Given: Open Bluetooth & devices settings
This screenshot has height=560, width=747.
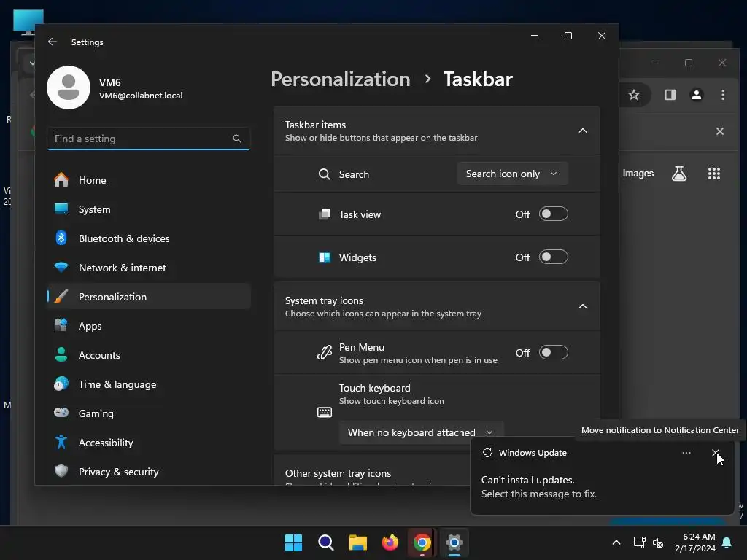Looking at the screenshot, I should (x=149, y=238).
